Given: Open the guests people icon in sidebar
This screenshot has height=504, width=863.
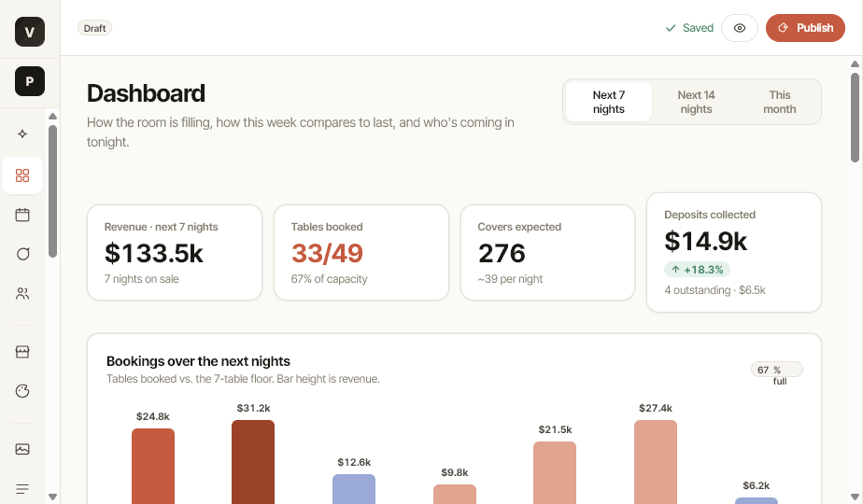Looking at the screenshot, I should 22,293.
